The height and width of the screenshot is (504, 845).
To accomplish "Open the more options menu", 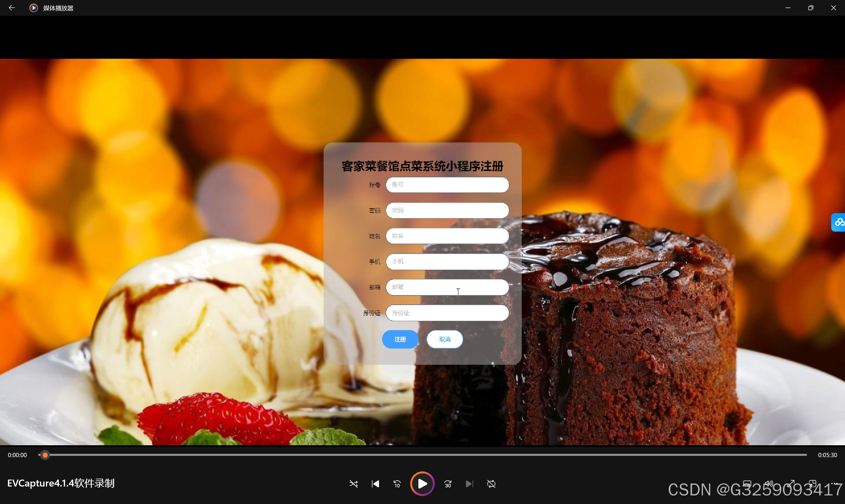I will (x=834, y=484).
